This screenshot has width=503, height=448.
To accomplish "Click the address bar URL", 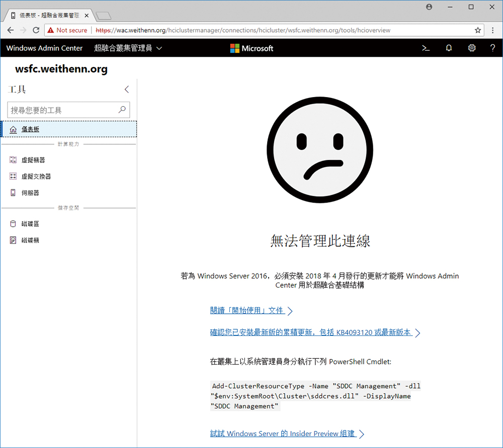I will coord(243,30).
